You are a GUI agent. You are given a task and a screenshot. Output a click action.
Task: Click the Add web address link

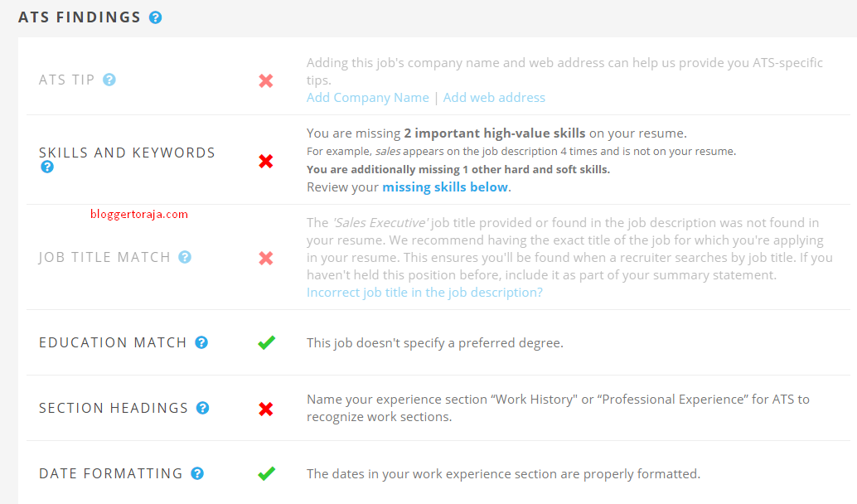coord(494,98)
